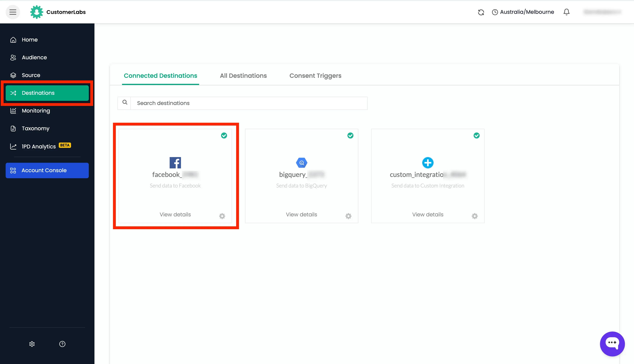Click the Monitoring chart icon

coord(13,111)
